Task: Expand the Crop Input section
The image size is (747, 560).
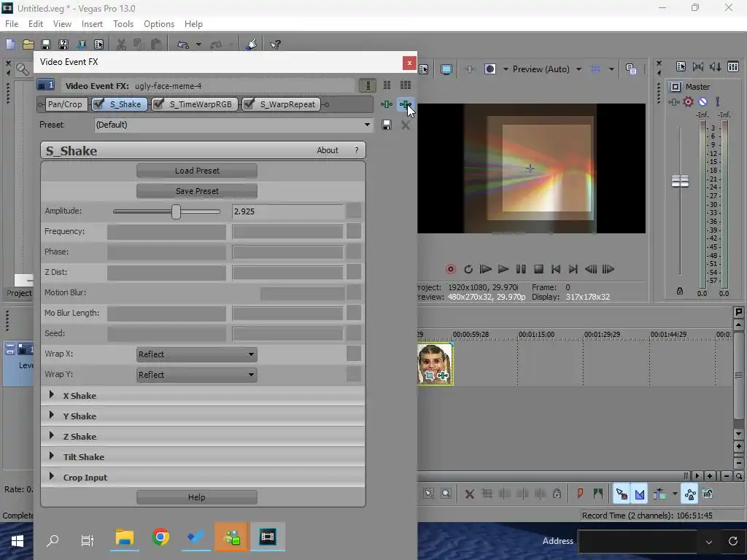Action: [x=52, y=477]
